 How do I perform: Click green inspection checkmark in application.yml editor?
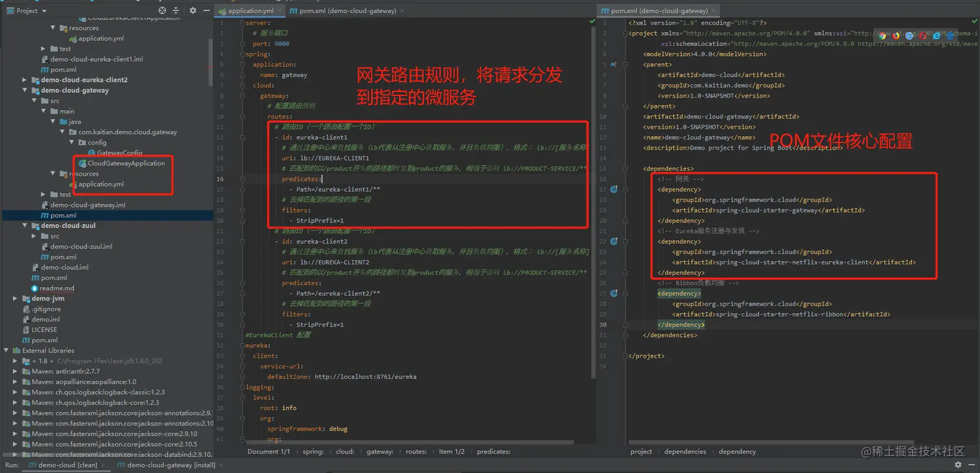click(x=592, y=21)
